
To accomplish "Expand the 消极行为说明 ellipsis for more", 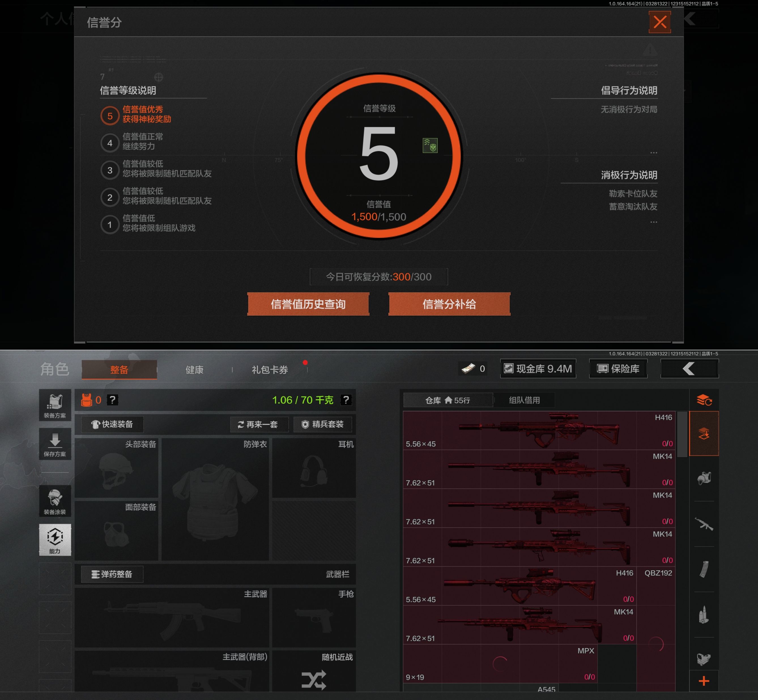I will pos(653,222).
